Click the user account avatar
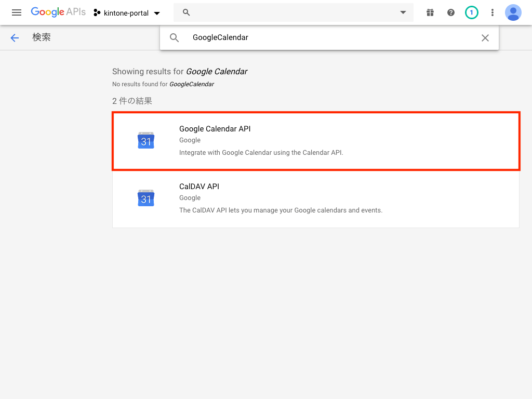Image resolution: width=532 pixels, height=399 pixels. (x=513, y=12)
